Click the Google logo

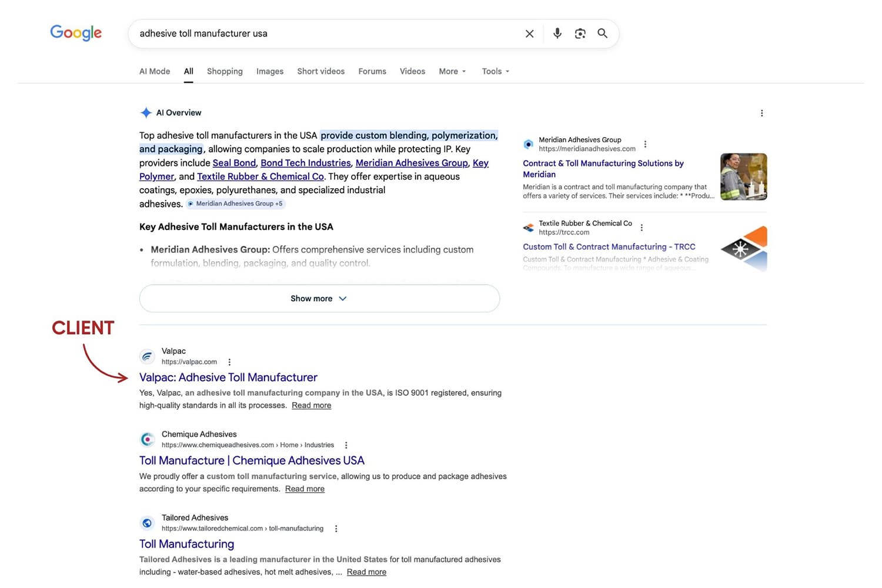[76, 33]
